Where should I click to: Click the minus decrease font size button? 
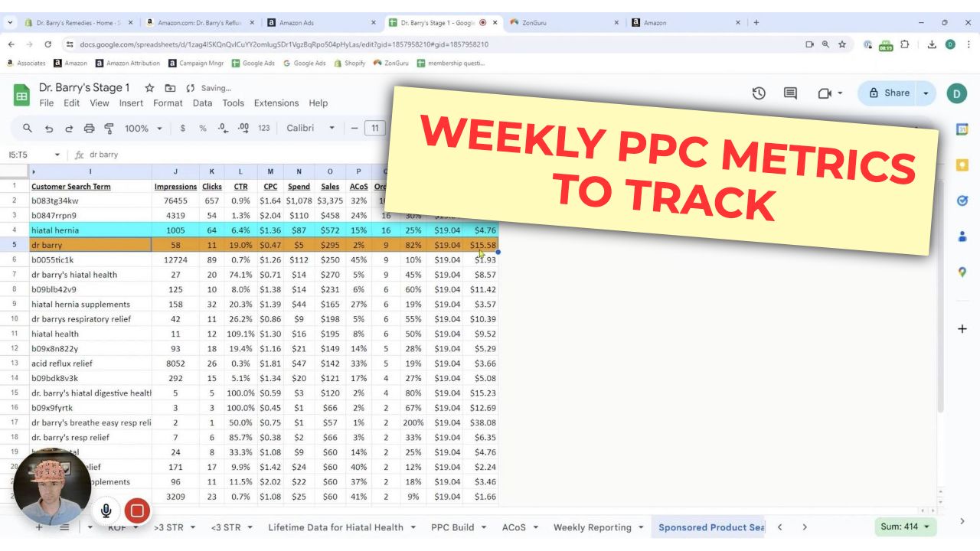[x=354, y=129]
